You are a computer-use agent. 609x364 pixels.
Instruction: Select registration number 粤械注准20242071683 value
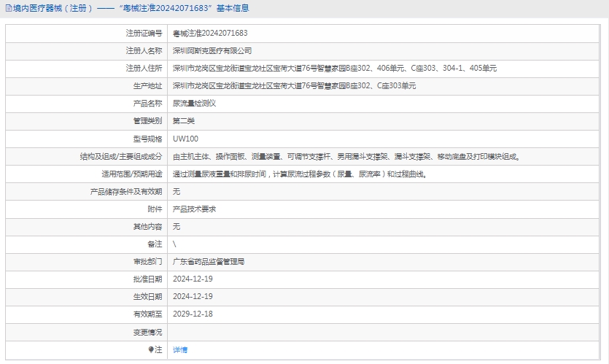[210, 33]
